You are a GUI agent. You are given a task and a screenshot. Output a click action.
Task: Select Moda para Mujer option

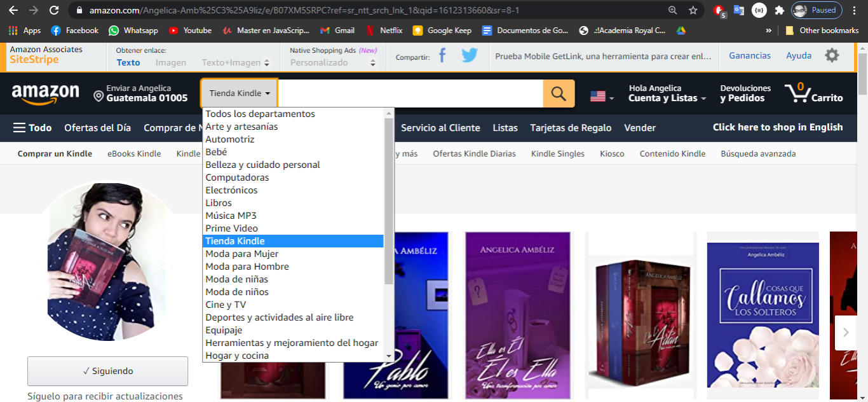pos(293,254)
